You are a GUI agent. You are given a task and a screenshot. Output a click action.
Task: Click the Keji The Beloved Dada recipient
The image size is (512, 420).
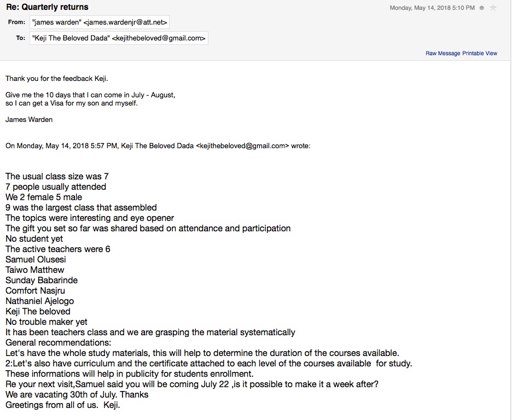point(119,38)
